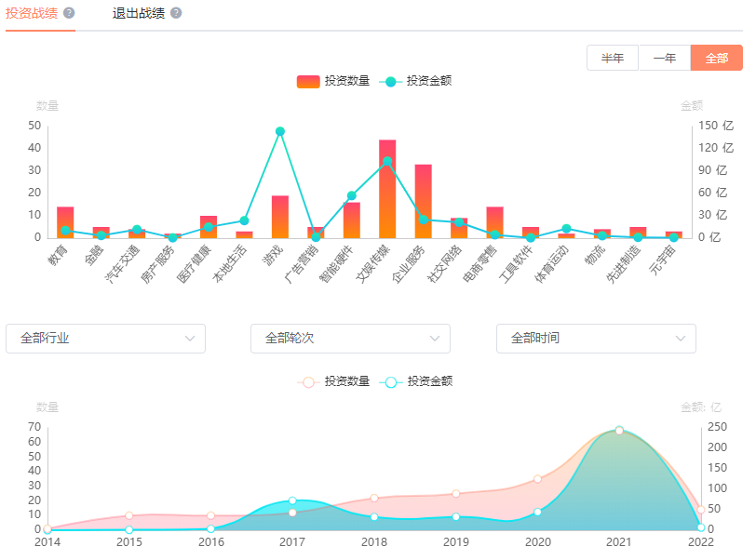This screenshot has height=560, width=756.
Task: Select the 投资战绩 tab
Action: tap(32, 14)
